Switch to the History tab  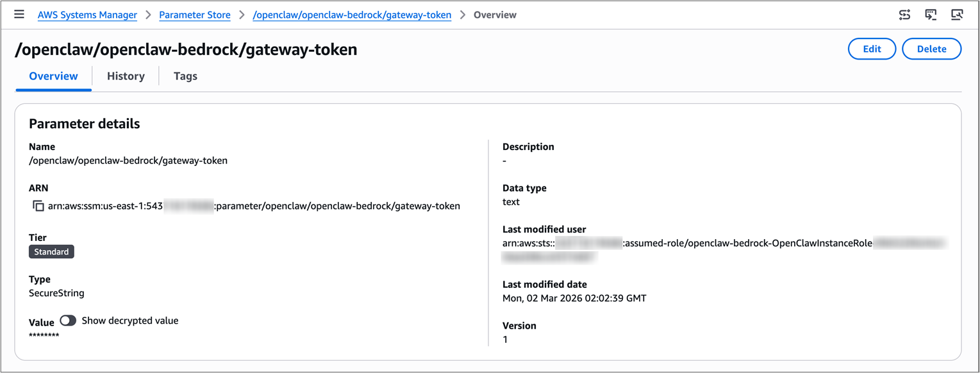click(x=126, y=76)
